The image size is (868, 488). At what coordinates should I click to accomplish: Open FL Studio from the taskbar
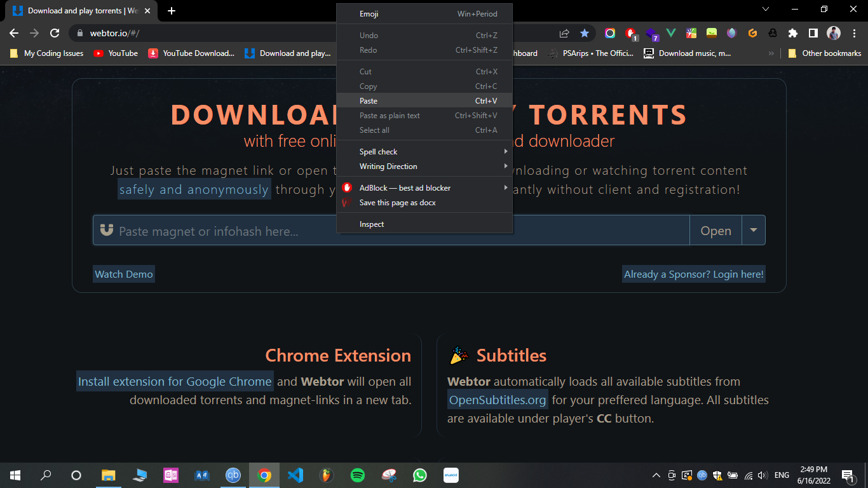click(x=327, y=475)
